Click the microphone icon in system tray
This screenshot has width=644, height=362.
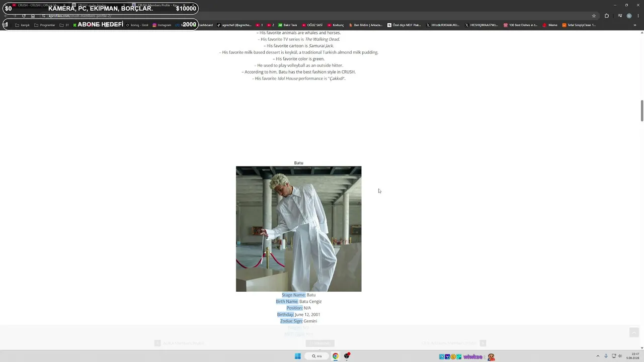606,356
